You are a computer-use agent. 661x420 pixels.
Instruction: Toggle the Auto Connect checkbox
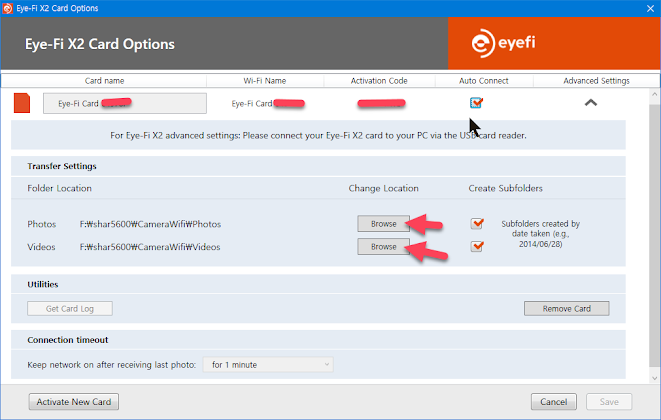pyautogui.click(x=476, y=102)
